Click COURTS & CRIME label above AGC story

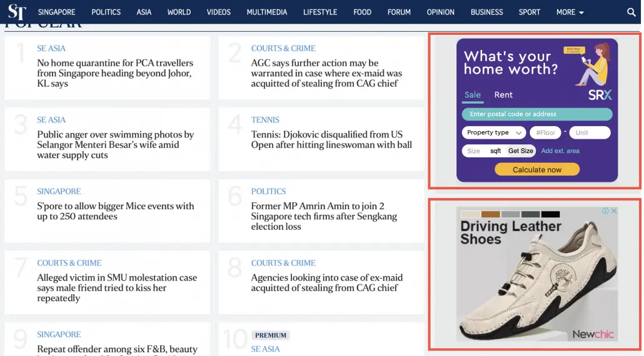click(283, 48)
